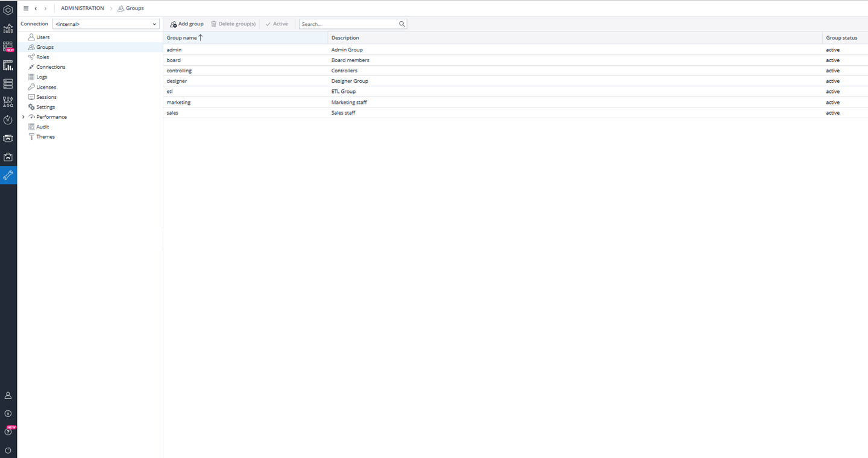Expand the Performance tree node
This screenshot has height=458, width=868.
24,117
